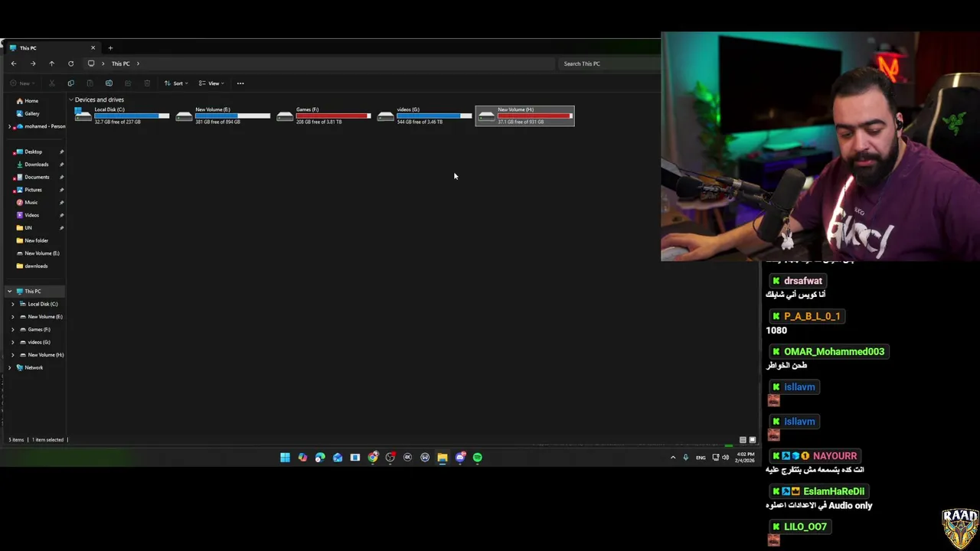The height and width of the screenshot is (551, 980).
Task: Select the New Volume (H:) drive tile
Action: point(525,116)
